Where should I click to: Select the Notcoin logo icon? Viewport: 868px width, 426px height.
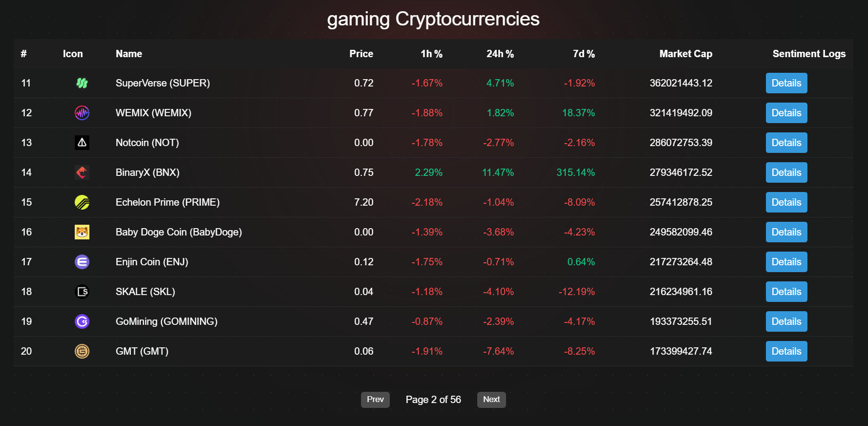[x=82, y=143]
